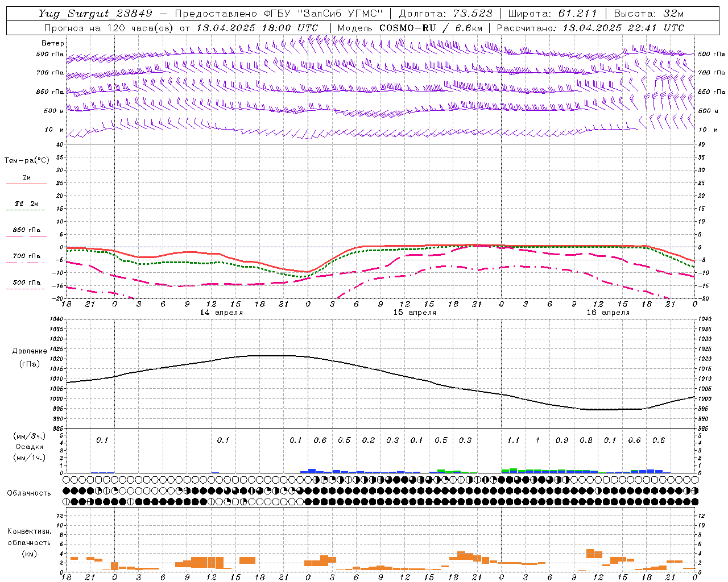
Task: Click the elevation label Высота: 32м
Action: [x=648, y=14]
